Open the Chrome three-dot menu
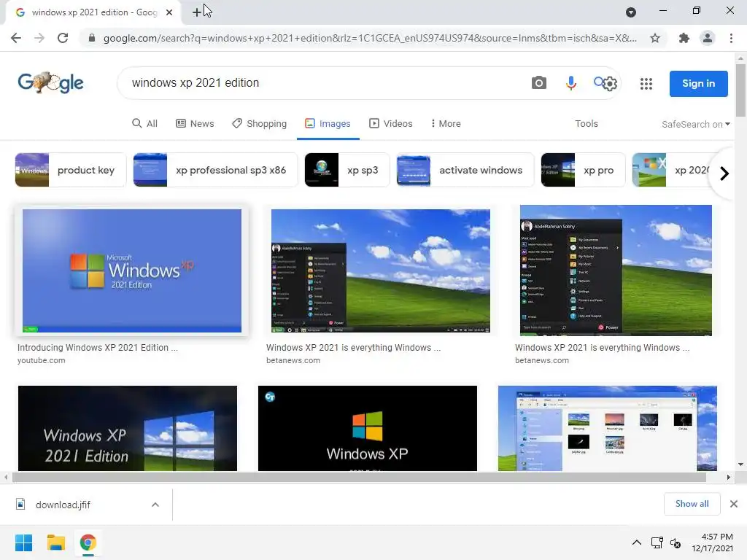Screen dimensions: 747x560 [x=731, y=38]
